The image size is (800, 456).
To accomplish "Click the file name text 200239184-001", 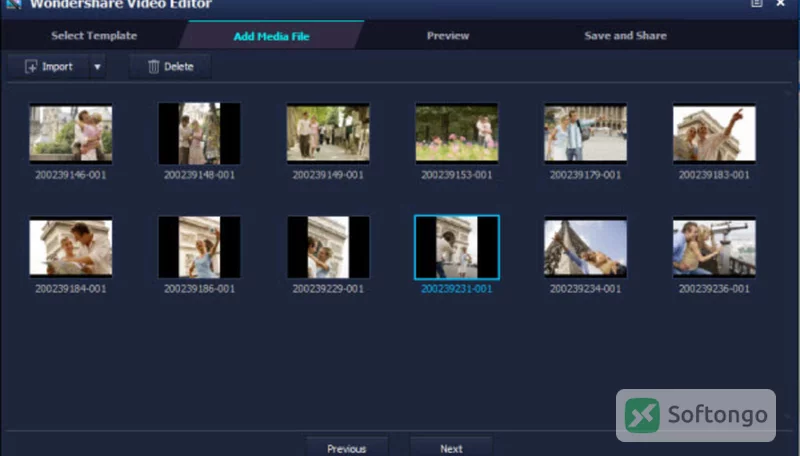I will tap(71, 289).
